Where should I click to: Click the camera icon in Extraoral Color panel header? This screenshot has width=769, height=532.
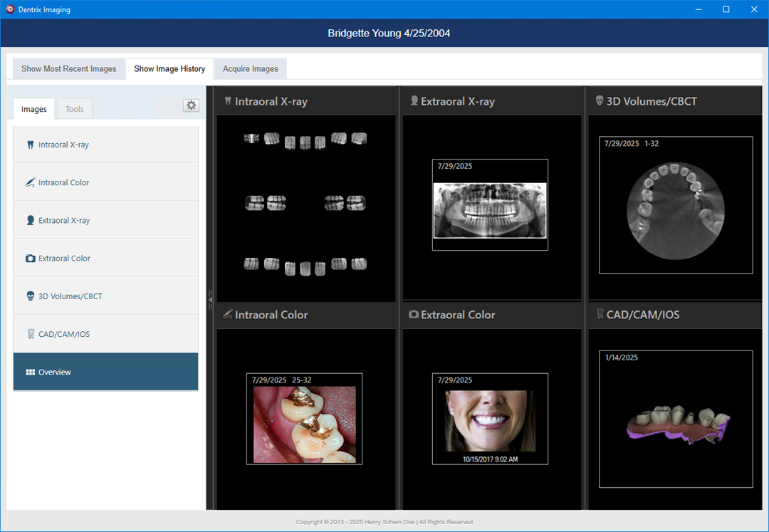(414, 314)
